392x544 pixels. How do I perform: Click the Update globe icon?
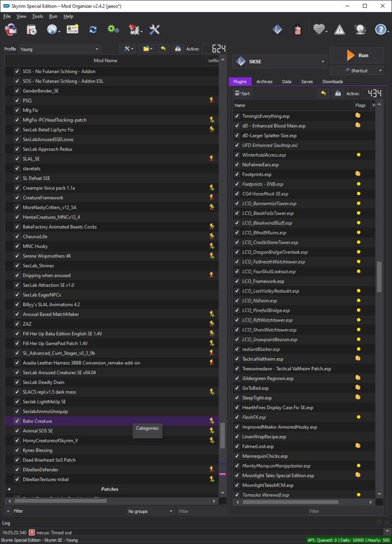click(x=360, y=30)
